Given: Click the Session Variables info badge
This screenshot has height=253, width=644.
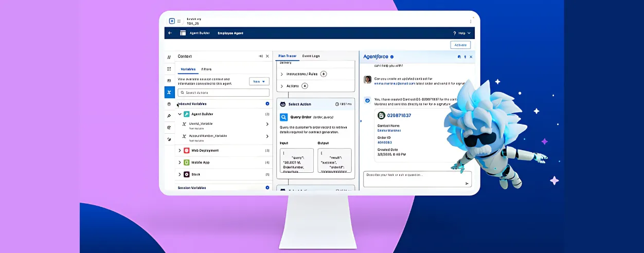Looking at the screenshot, I should 267,188.
